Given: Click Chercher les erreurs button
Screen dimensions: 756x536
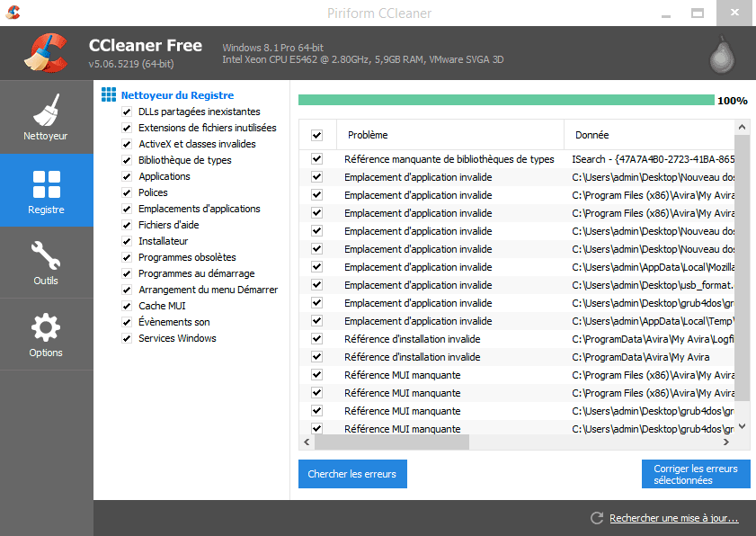Looking at the screenshot, I should [352, 474].
